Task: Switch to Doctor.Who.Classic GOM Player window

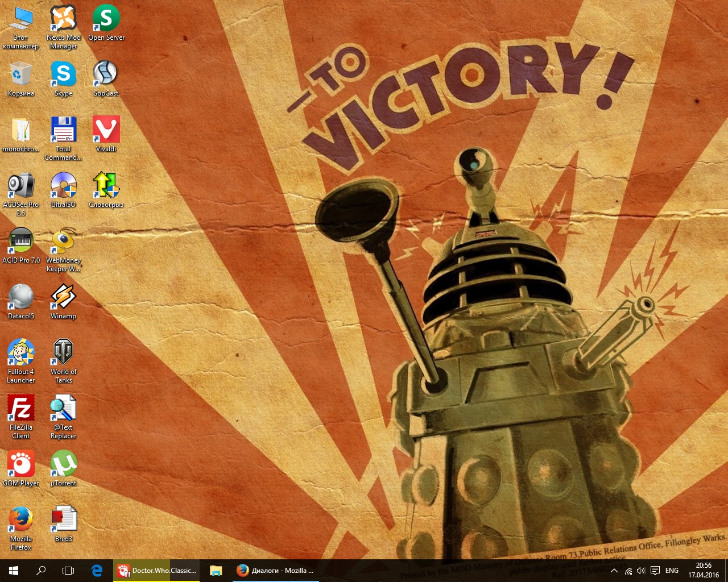Action: 156,571
